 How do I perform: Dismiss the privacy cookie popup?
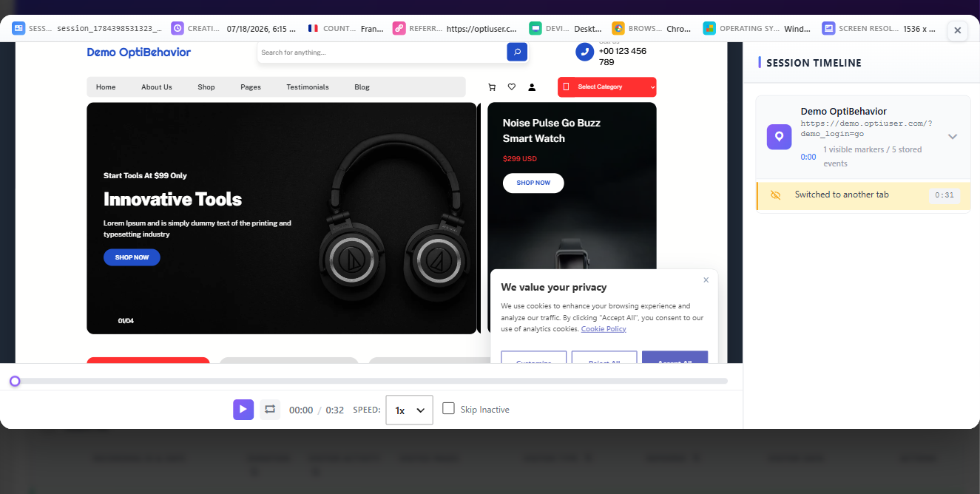[706, 280]
